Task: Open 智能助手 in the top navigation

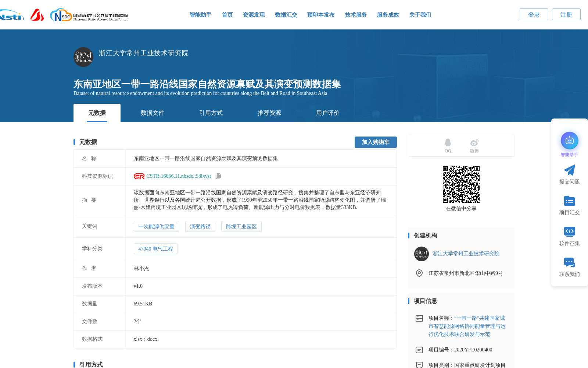Action: tap(201, 15)
